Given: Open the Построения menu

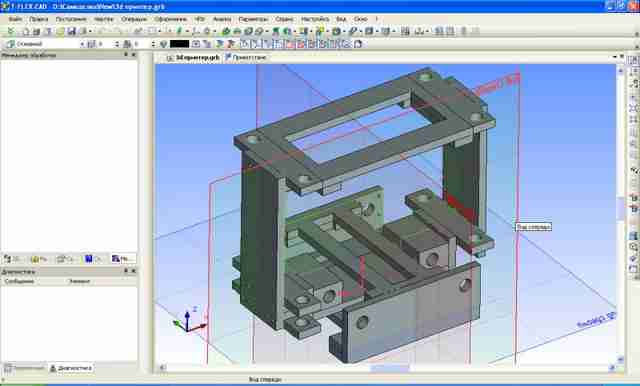Looking at the screenshot, I should click(x=71, y=19).
